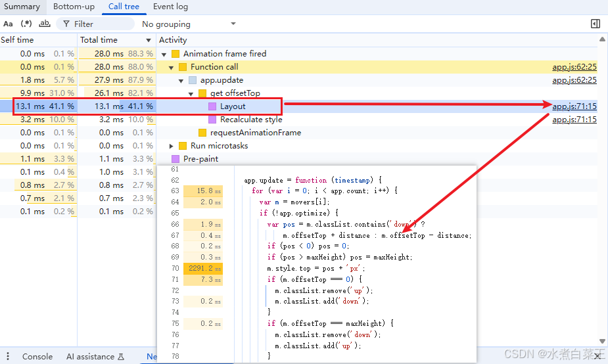608x364 pixels.
Task: Click the 15.8 ms timing on line 63
Action: (203, 191)
